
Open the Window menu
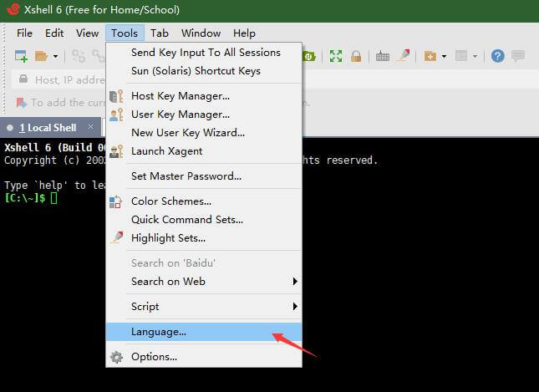[x=201, y=33]
